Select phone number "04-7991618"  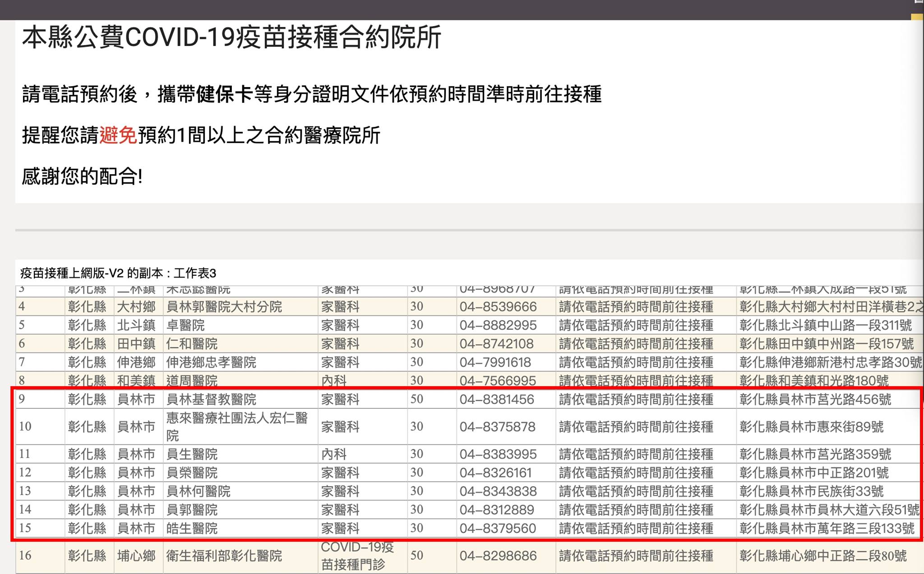click(495, 362)
